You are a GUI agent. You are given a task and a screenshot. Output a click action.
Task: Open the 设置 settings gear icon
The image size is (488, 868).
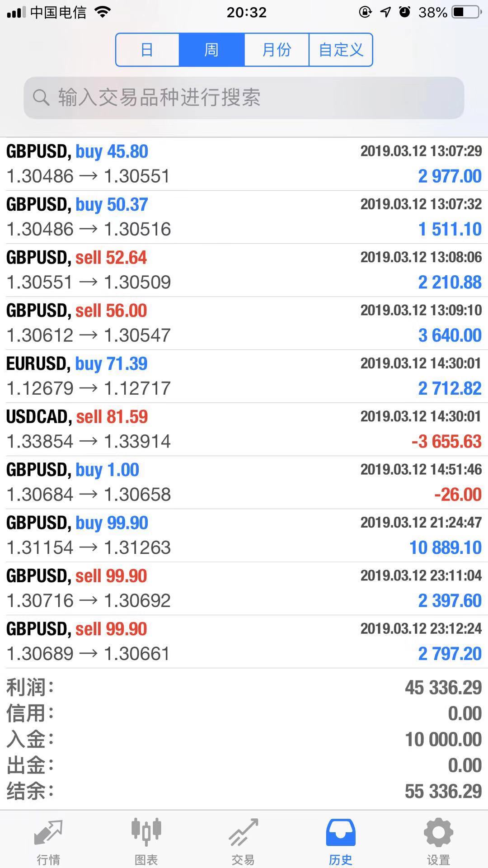[x=438, y=832]
